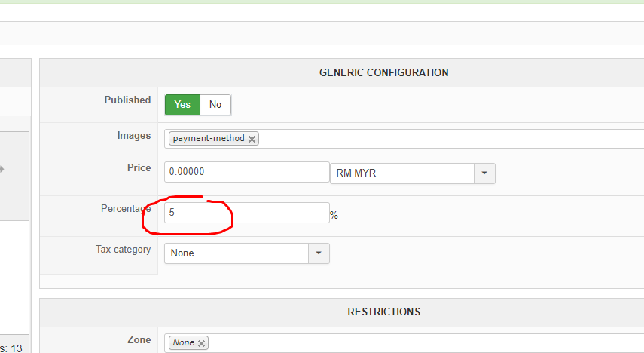The image size is (644, 353).
Task: Focus the Percentage input field
Action: (246, 213)
